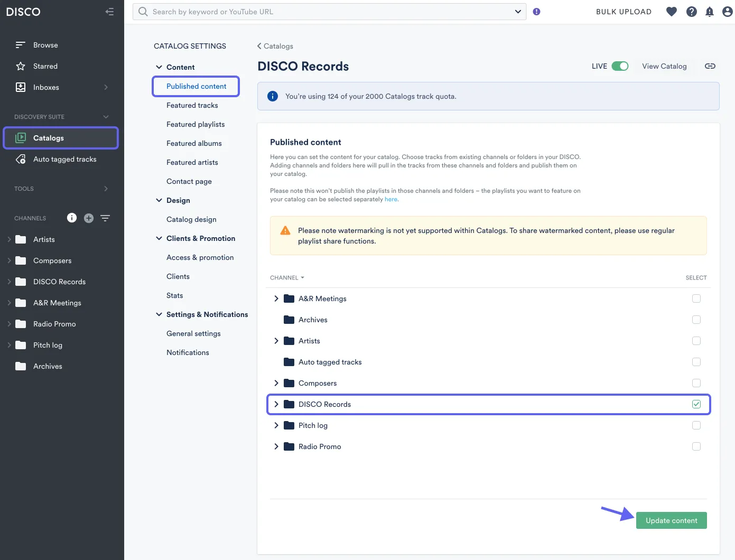Open the channels filter icon
This screenshot has width=735, height=560.
coord(105,218)
